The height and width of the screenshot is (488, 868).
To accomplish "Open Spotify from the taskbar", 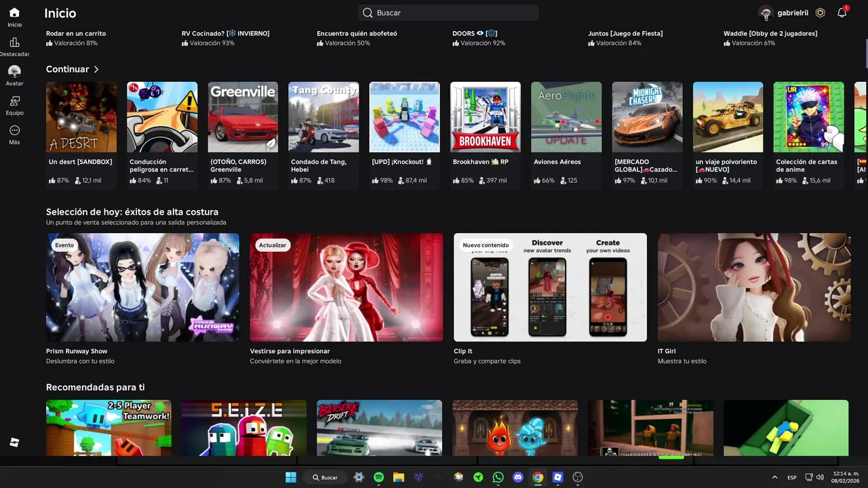I will [x=378, y=477].
